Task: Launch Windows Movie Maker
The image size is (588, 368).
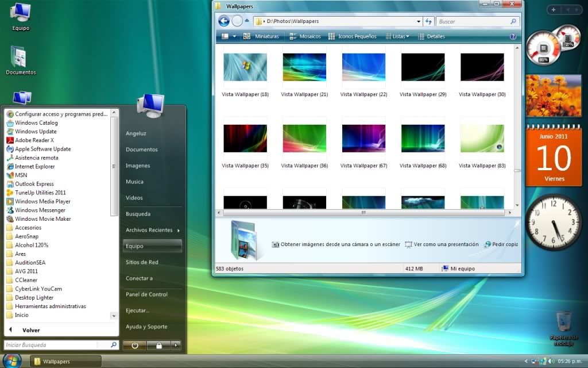Action: [38, 218]
